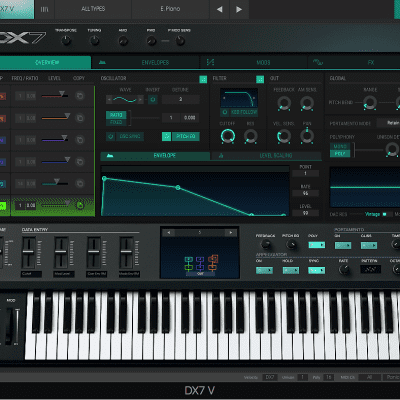Click the Keyboard Follow button
Viewport: 400px width, 400px height.
coord(244,112)
